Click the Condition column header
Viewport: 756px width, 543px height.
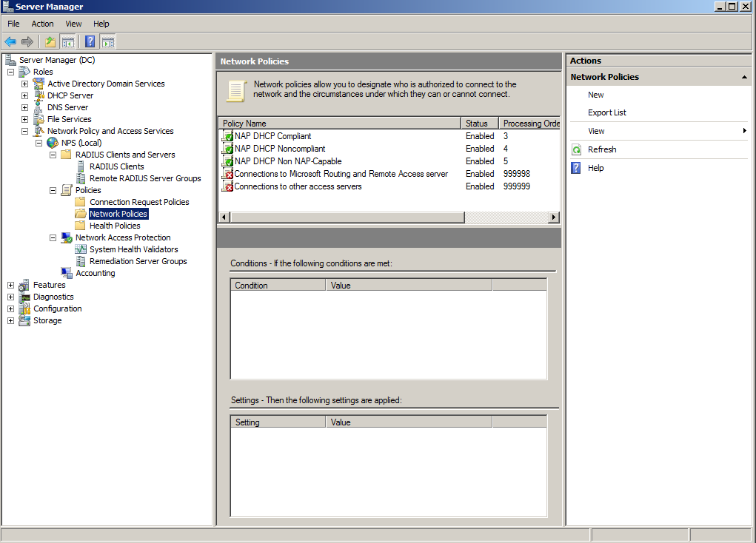pyautogui.click(x=278, y=286)
